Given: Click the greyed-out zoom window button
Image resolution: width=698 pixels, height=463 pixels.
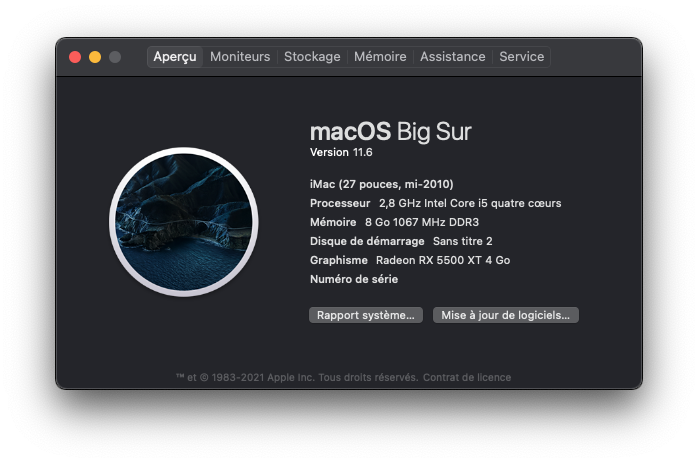Looking at the screenshot, I should click(115, 57).
